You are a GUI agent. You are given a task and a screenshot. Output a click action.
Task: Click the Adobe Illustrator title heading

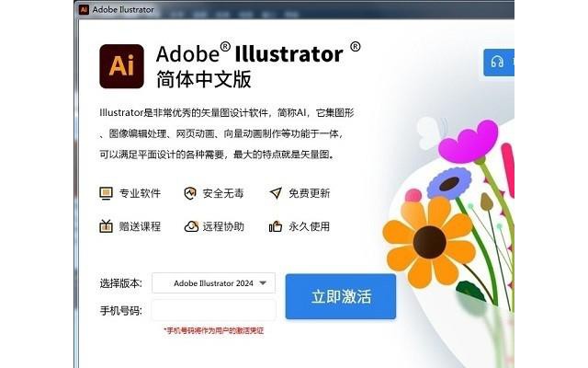point(258,53)
